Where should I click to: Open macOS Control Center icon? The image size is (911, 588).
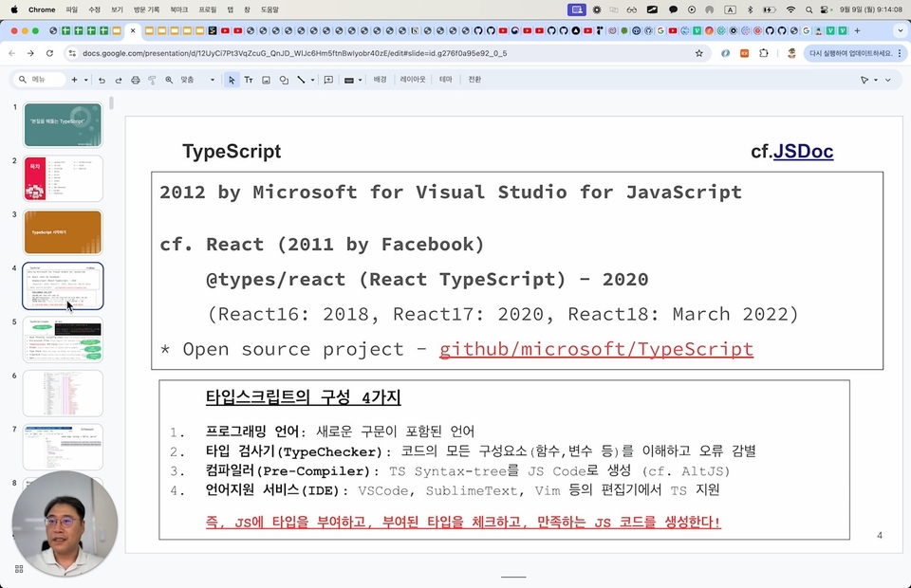(x=825, y=9)
